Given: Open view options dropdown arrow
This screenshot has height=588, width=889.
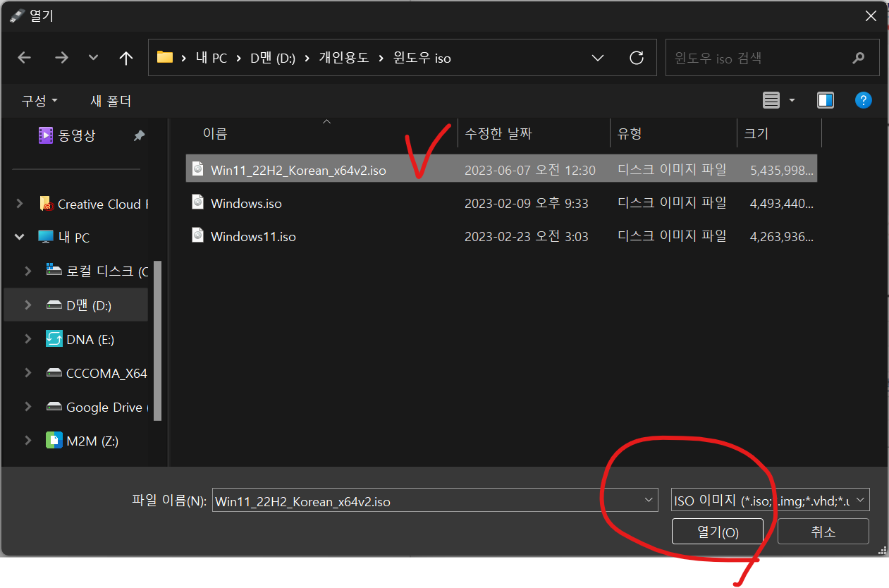Looking at the screenshot, I should 792,101.
